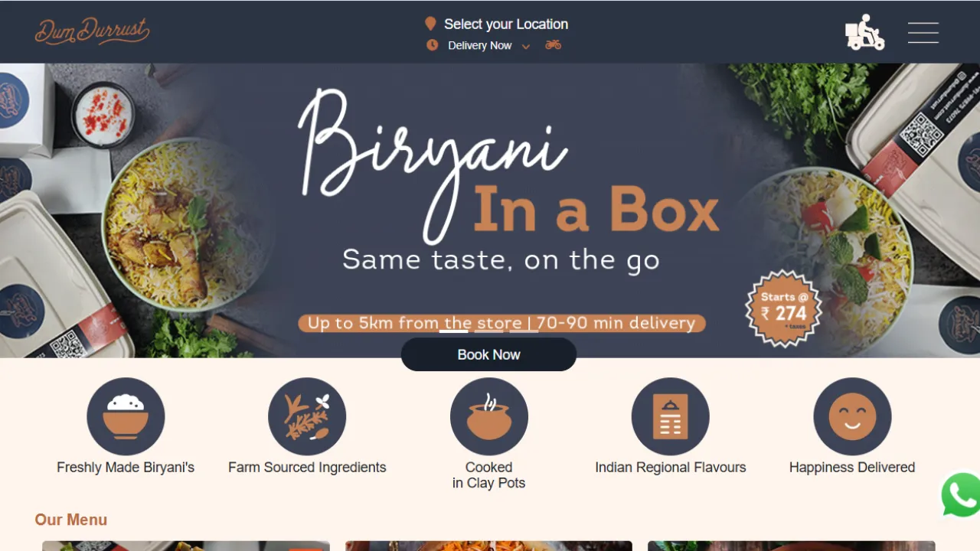Click the Our Menu heading
Viewport: 980px width, 551px height.
[70, 520]
